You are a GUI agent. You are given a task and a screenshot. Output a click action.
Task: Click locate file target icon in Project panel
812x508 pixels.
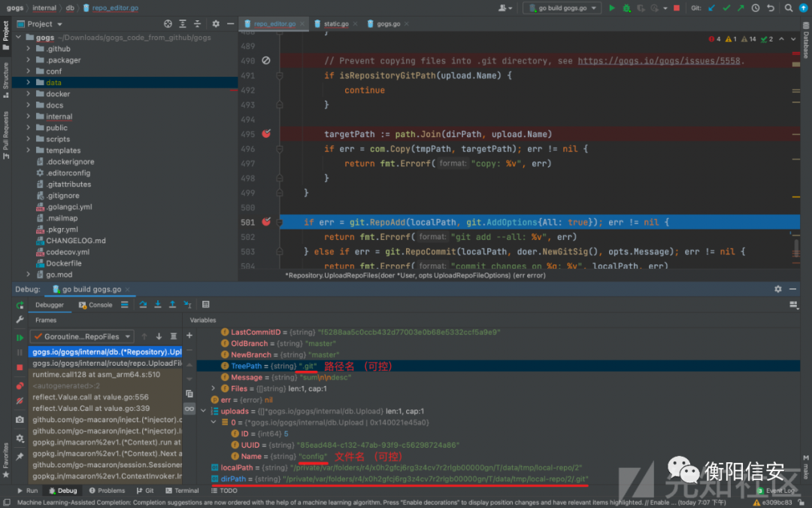pos(168,24)
